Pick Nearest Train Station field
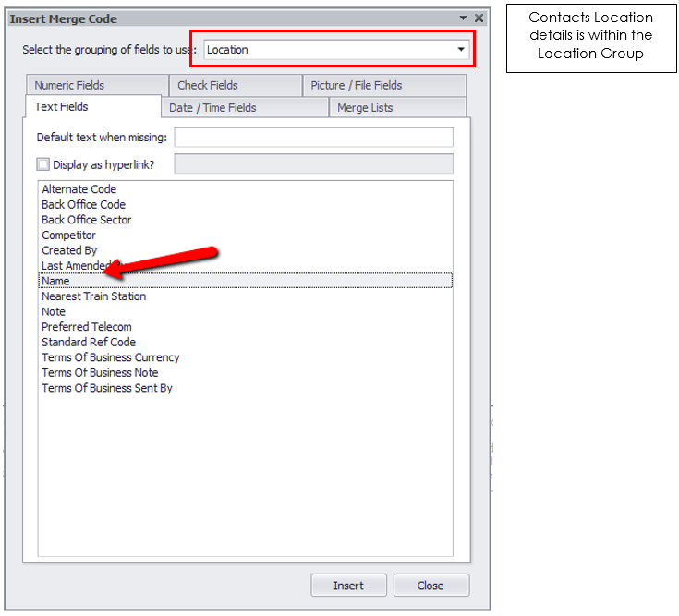Screen dimensions: 679x616 (93, 296)
